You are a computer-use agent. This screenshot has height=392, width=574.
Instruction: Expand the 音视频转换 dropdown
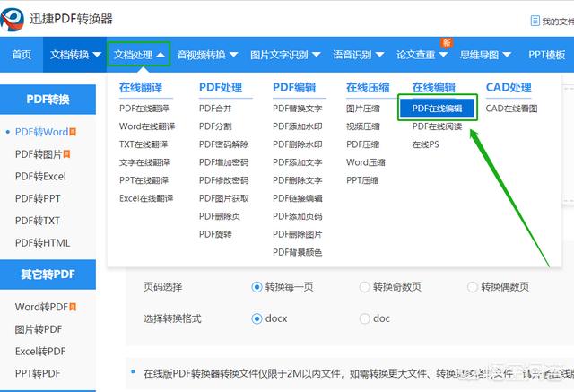coord(207,55)
